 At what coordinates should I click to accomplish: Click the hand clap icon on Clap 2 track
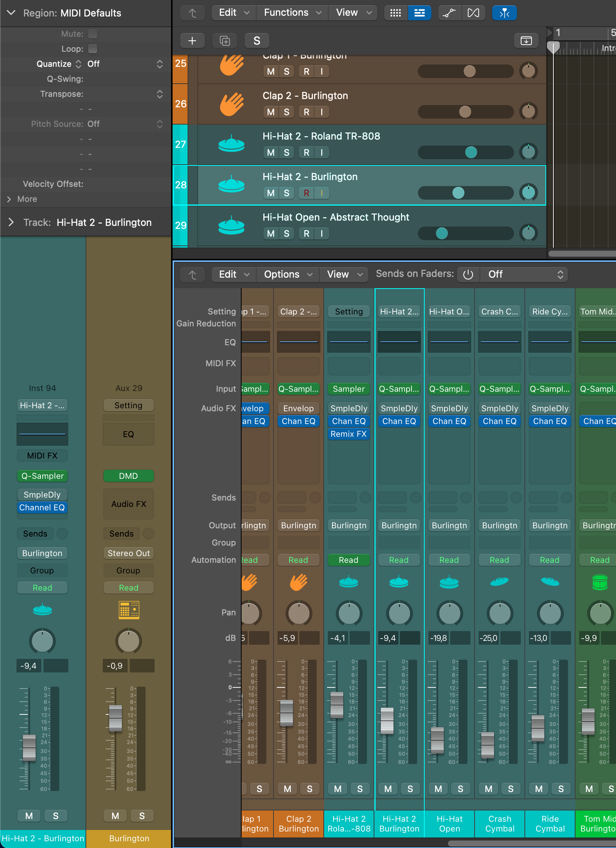click(232, 104)
